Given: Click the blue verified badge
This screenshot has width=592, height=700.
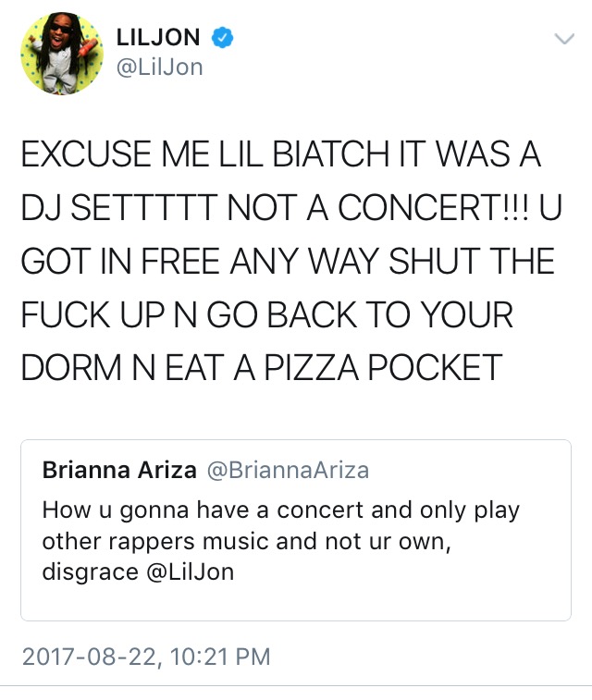Looking at the screenshot, I should tap(222, 38).
